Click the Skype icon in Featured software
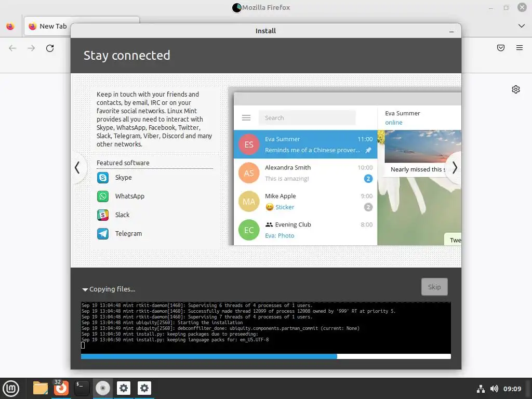 (103, 178)
